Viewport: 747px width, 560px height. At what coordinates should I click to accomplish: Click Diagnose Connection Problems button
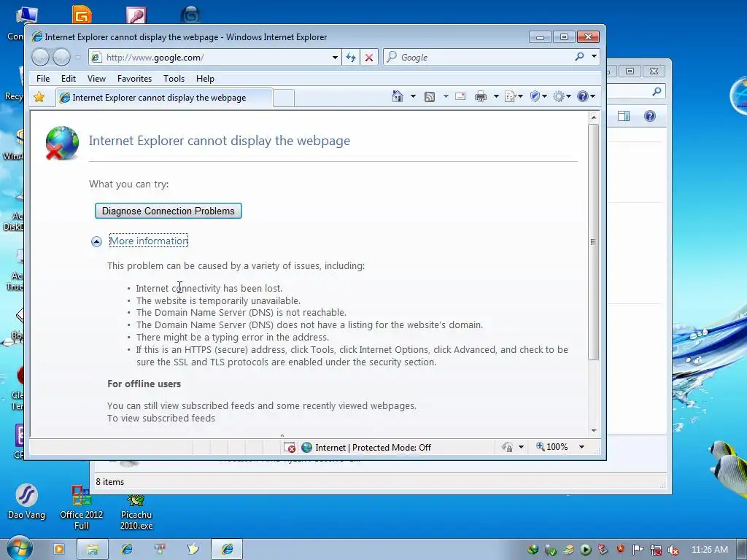(169, 211)
